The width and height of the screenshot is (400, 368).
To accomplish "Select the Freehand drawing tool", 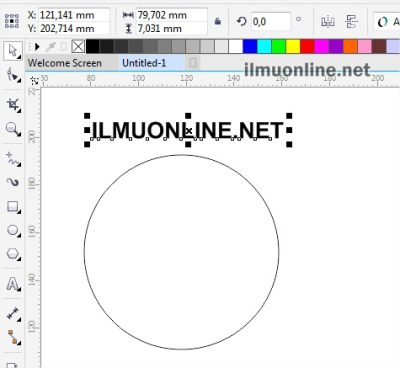I will 13,159.
